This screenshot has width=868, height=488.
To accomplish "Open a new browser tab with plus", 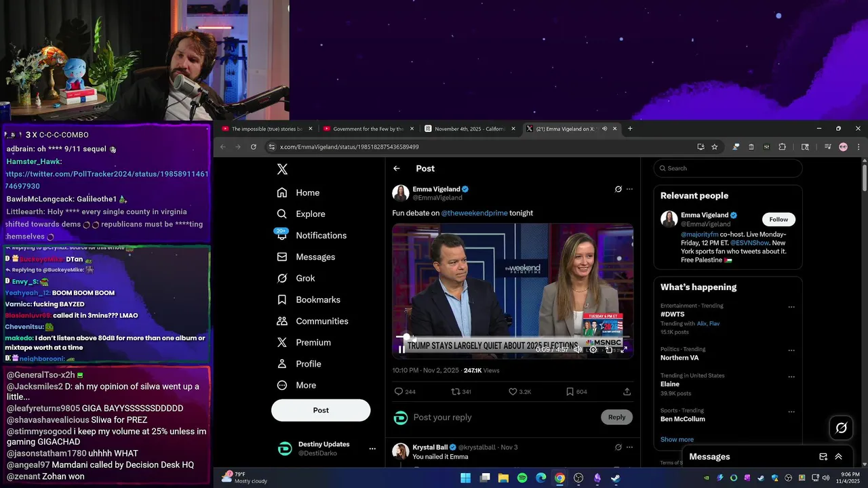I will pos(630,129).
